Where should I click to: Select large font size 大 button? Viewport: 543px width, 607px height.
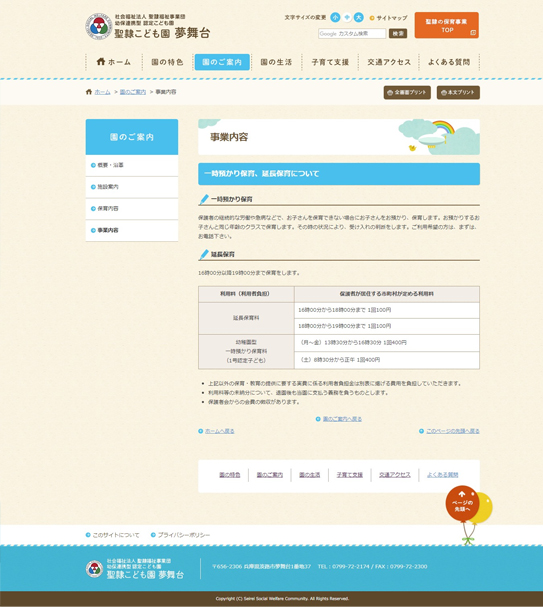pos(359,17)
